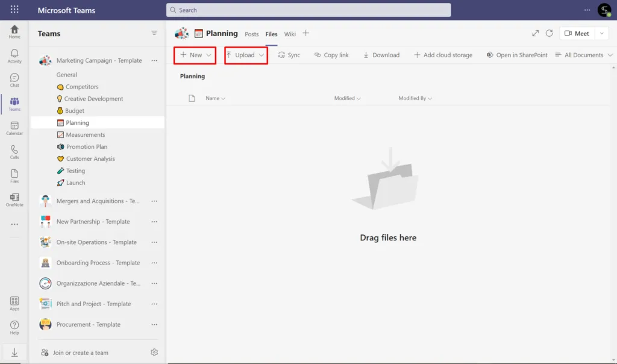Click into the Search box
617x364 pixels.
[x=308, y=10]
